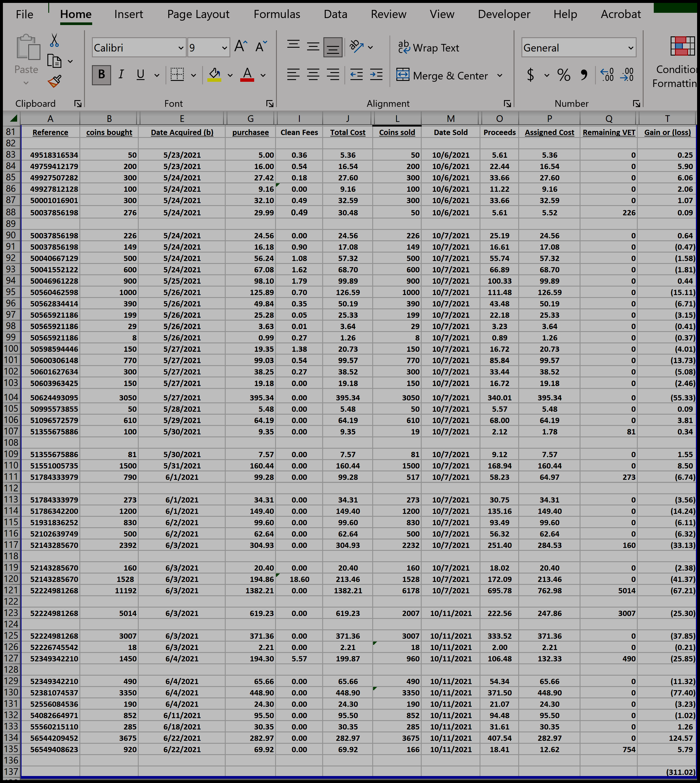Screen dimensions: 700x783
Task: Click Merge & Center button
Action: pyautogui.click(x=442, y=75)
